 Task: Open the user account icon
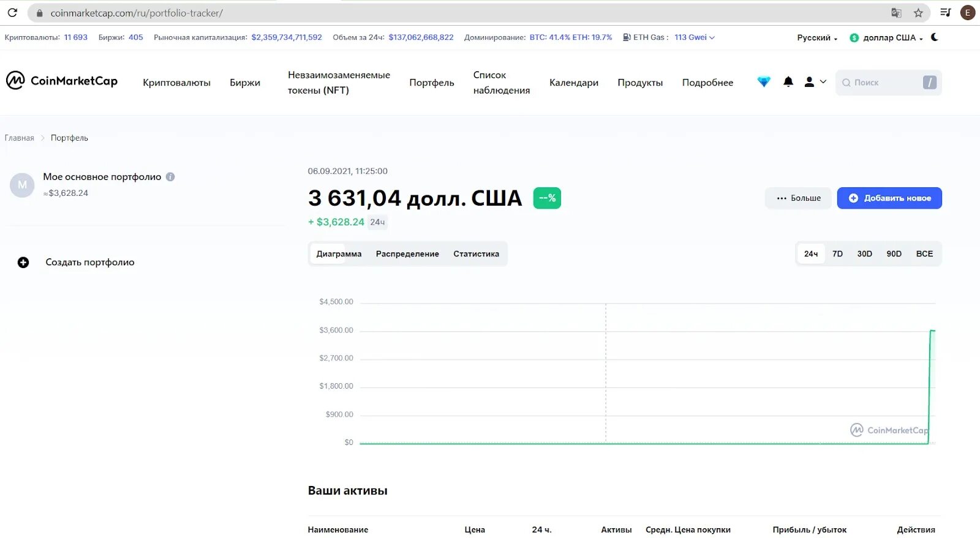pyautogui.click(x=809, y=81)
